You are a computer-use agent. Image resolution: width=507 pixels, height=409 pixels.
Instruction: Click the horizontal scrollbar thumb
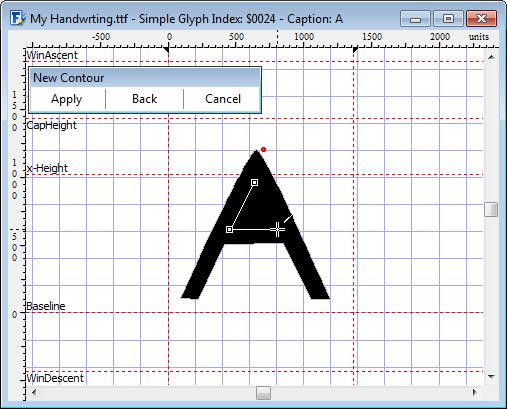click(x=263, y=393)
